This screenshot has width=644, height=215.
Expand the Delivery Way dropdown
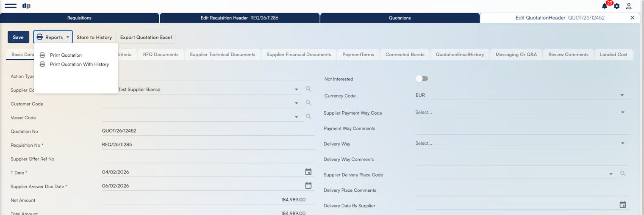(x=622, y=143)
